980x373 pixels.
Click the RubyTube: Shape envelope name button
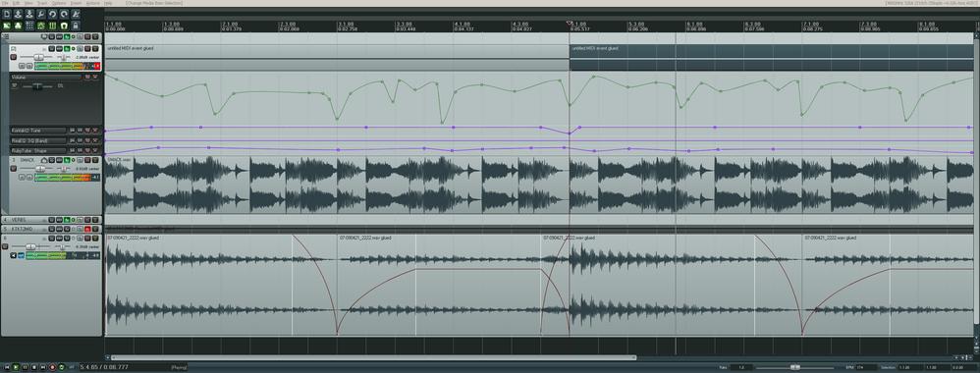click(38, 150)
